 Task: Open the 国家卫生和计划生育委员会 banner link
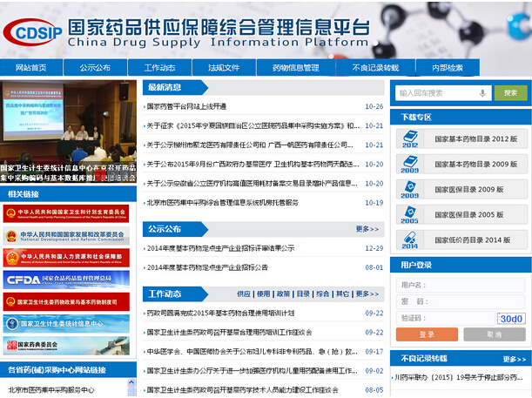click(x=66, y=213)
